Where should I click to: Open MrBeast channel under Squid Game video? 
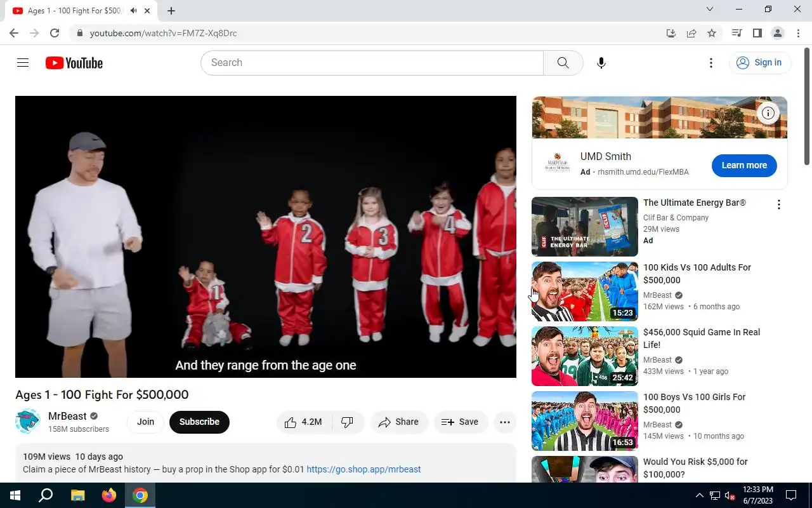[657, 360]
